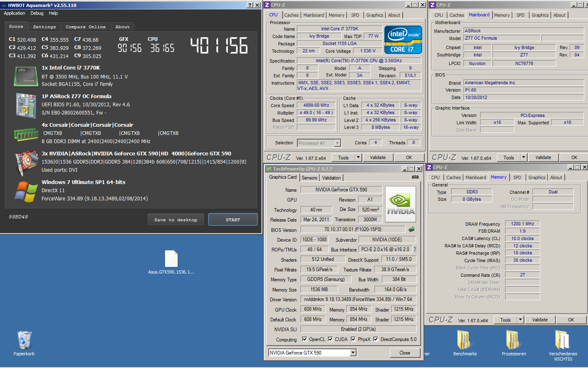Click the ForceWare 334.89 driver text
The height and width of the screenshot is (368, 588).
[95, 198]
